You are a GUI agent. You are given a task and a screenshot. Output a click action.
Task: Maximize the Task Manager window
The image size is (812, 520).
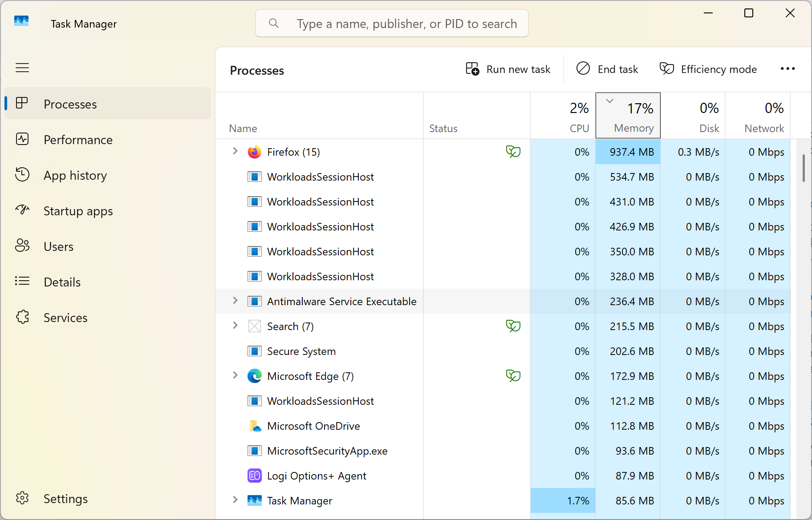tap(749, 13)
